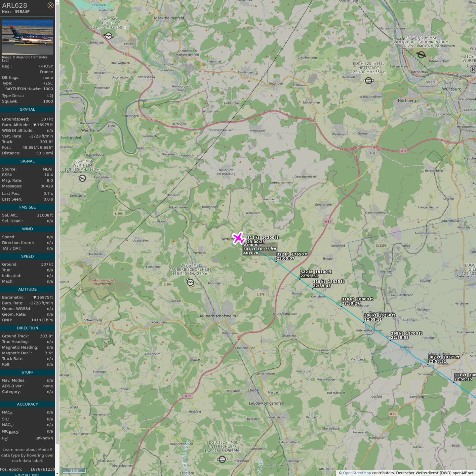Click the sidebar vertical scrollbar
This screenshot has height=476, width=476.
tap(57, 231)
